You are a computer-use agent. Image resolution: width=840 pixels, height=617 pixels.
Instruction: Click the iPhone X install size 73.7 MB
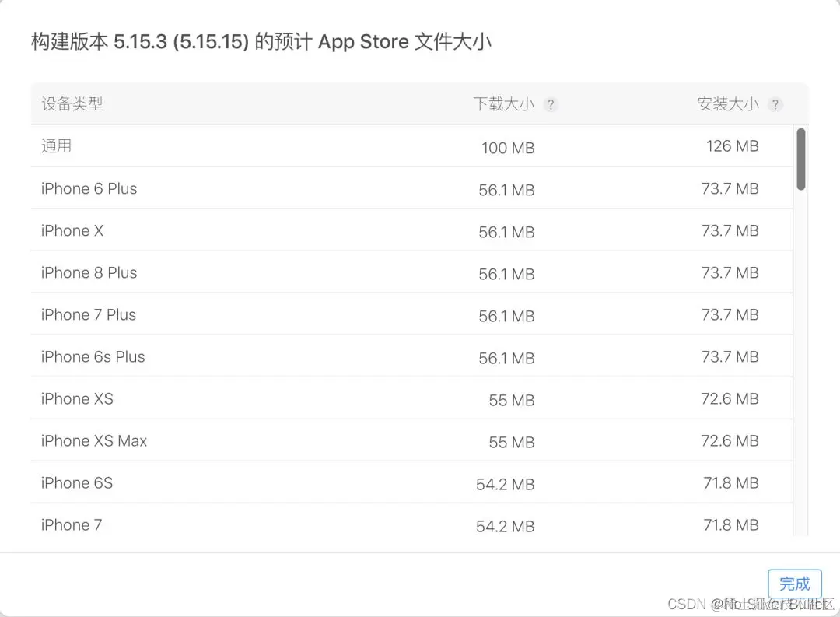[730, 230]
